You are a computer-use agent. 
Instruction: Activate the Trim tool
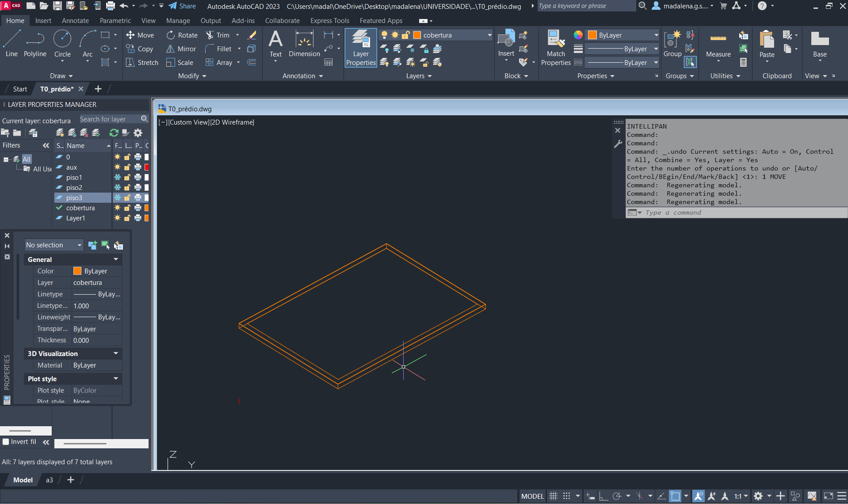pyautogui.click(x=218, y=35)
